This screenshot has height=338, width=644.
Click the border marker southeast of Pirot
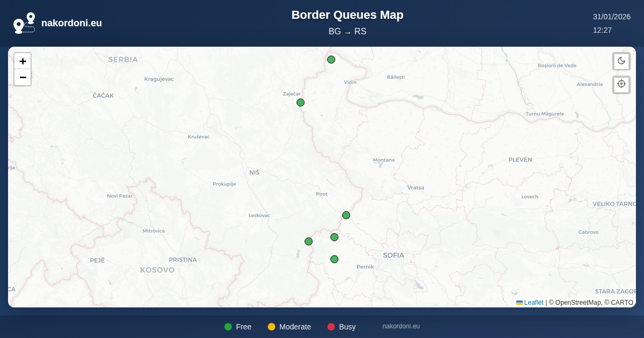pyautogui.click(x=346, y=215)
